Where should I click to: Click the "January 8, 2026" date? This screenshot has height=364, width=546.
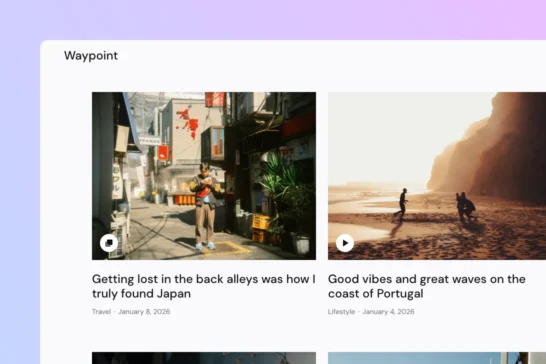(144, 312)
